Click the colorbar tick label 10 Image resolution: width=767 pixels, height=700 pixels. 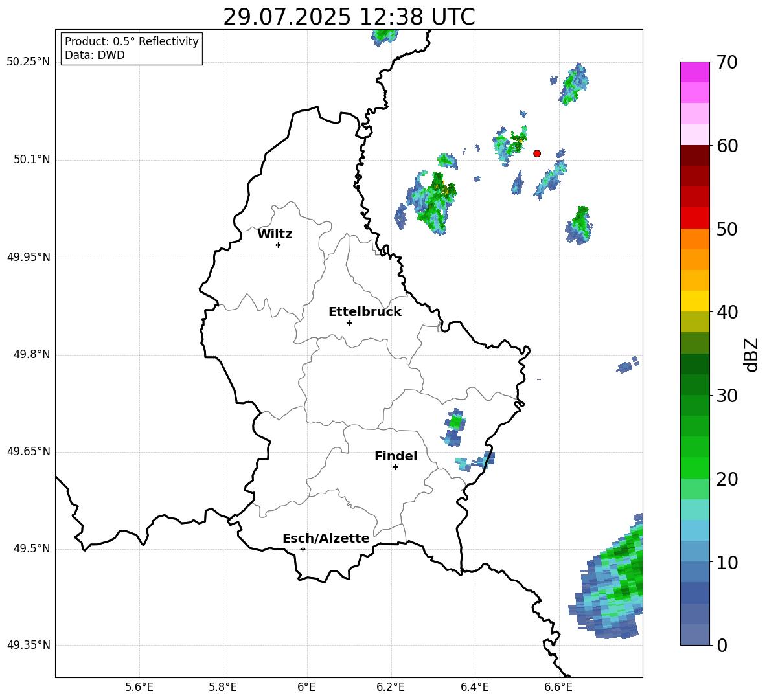coord(727,563)
